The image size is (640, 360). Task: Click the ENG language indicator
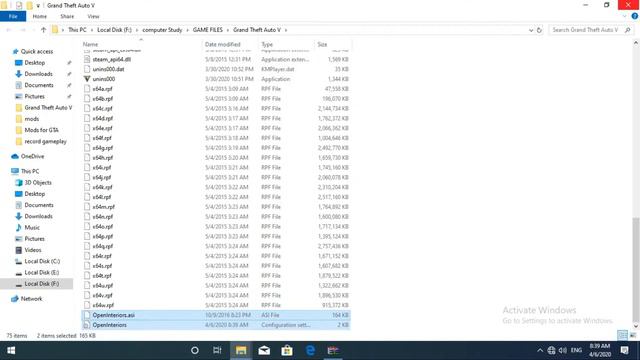point(576,351)
